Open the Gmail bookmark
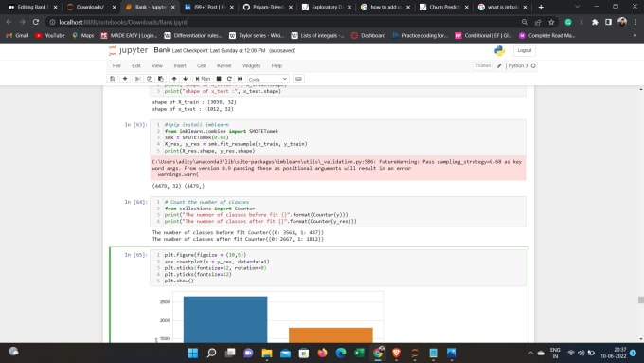 tap(17, 35)
